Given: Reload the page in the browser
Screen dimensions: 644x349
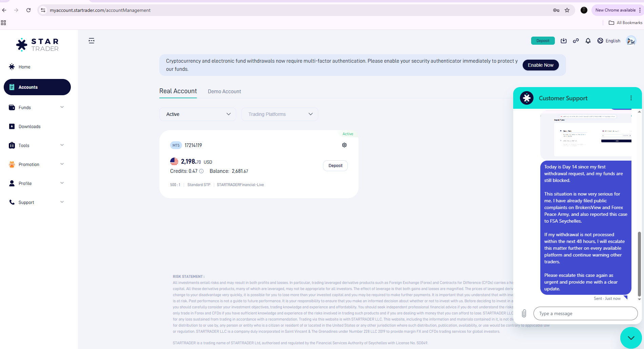Looking at the screenshot, I should (28, 10).
